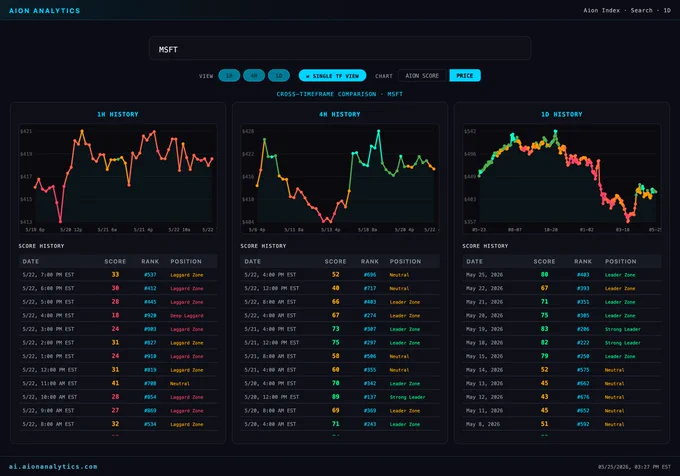680x476 pixels.
Task: Click the footer timestamp 05/25/2026
Action: coord(634,467)
